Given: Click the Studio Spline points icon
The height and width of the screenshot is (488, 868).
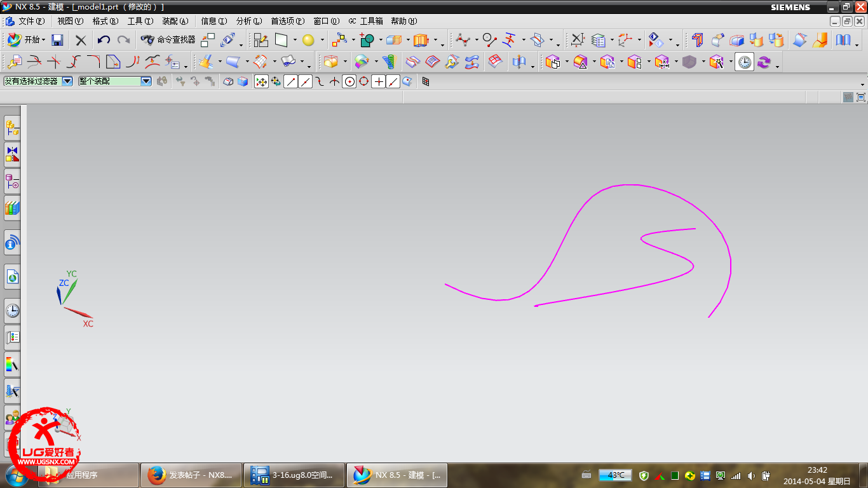Looking at the screenshot, I should (x=463, y=40).
